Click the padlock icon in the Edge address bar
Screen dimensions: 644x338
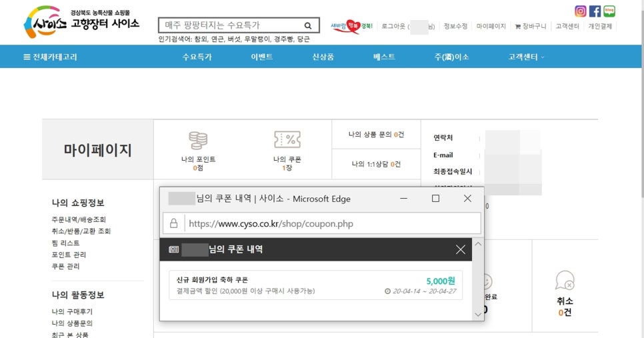pyautogui.click(x=174, y=223)
